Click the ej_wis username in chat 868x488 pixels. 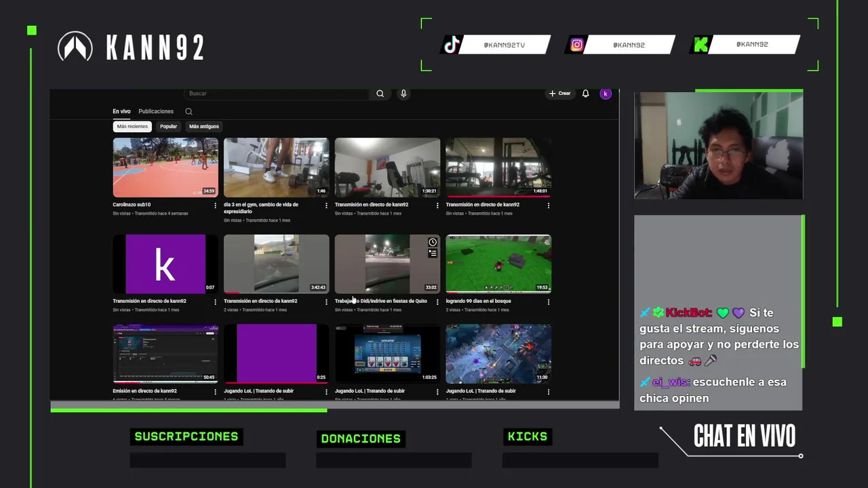[671, 382]
